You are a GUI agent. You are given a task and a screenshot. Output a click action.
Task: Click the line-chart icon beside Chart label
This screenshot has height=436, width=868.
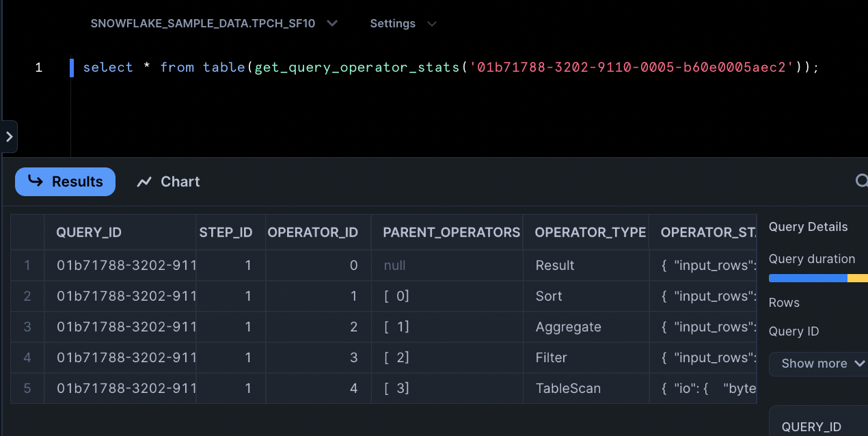click(x=144, y=181)
